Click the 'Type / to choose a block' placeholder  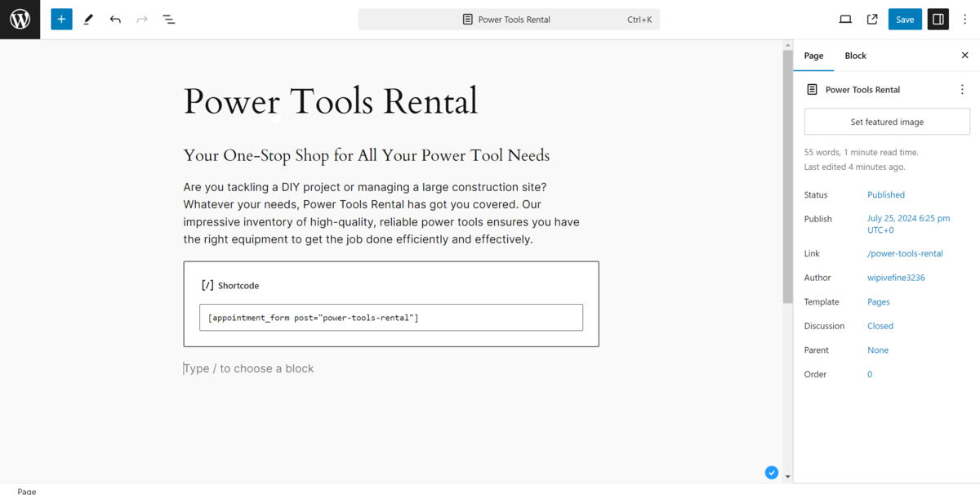click(249, 368)
